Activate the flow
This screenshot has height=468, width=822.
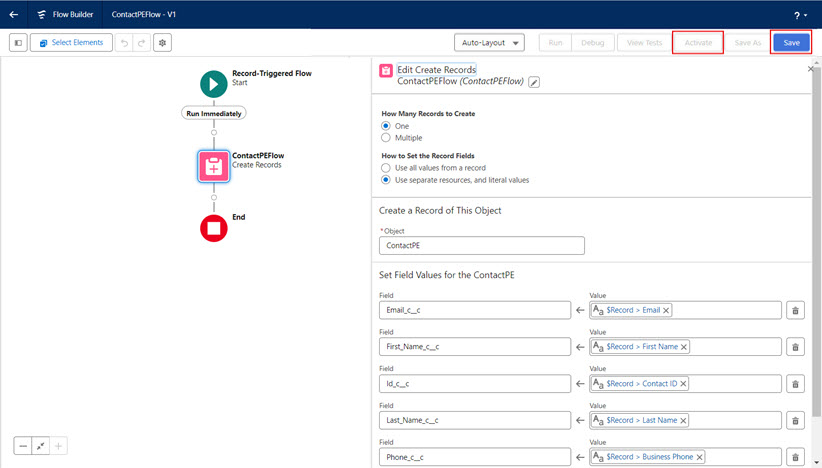click(x=698, y=43)
